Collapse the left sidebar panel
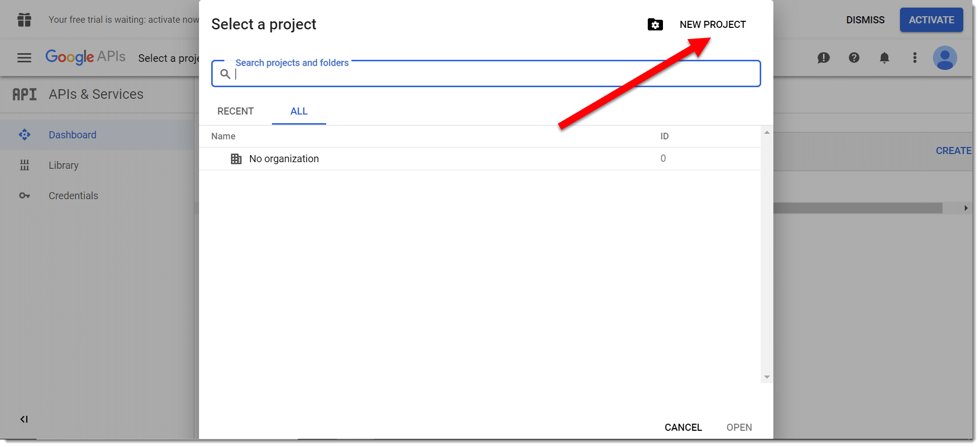This screenshot has height=447, width=980. [24, 419]
